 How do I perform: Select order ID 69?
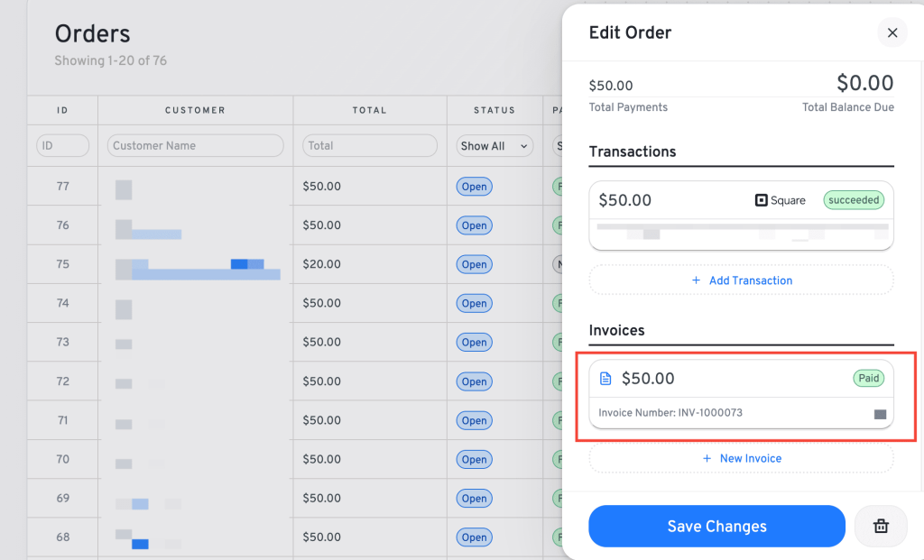coord(62,498)
